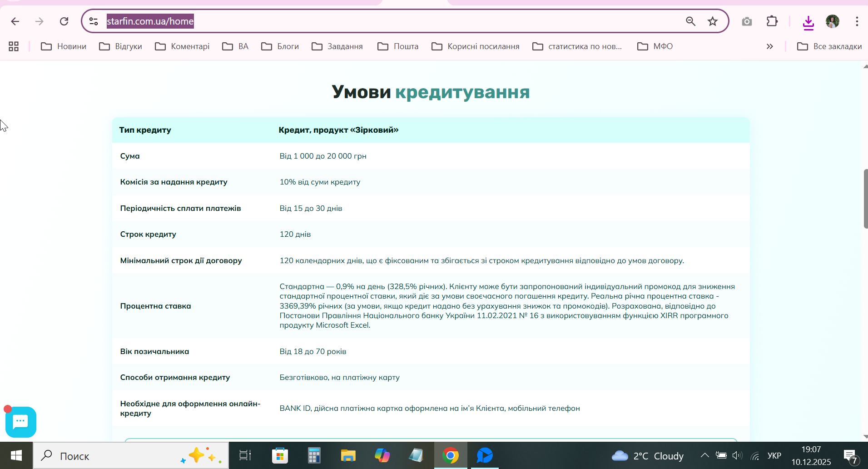Open the Все закладки folder
Viewport: 868px width, 469px height.
(x=829, y=46)
